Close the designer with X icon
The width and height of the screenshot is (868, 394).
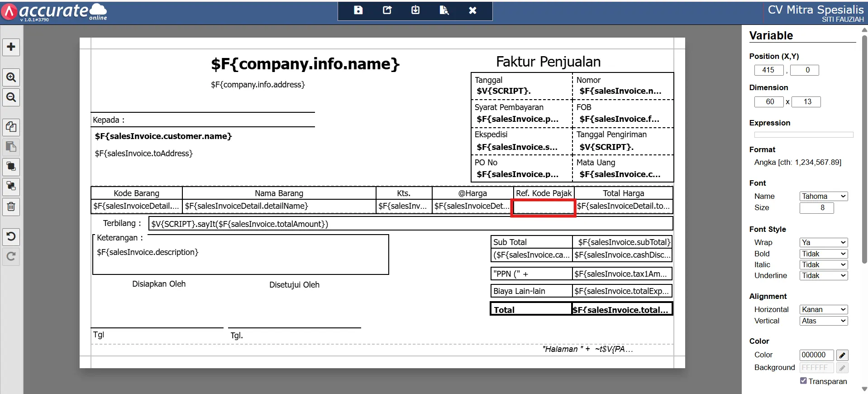click(472, 10)
